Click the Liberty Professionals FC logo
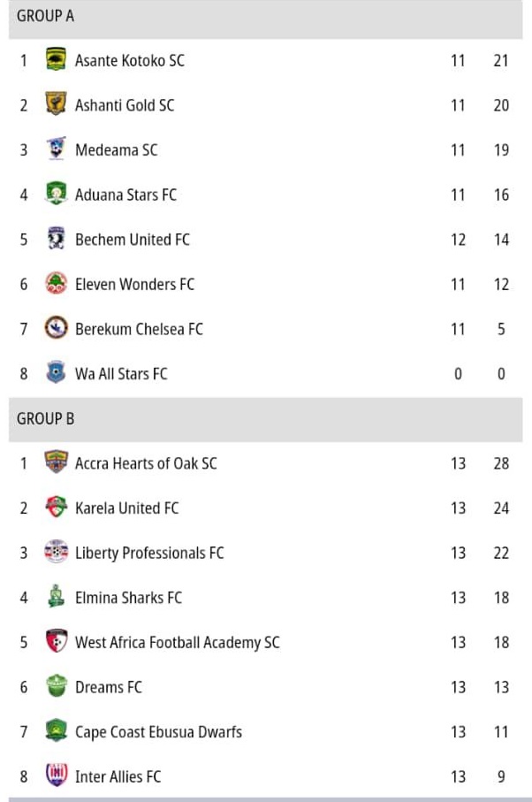 coord(57,552)
